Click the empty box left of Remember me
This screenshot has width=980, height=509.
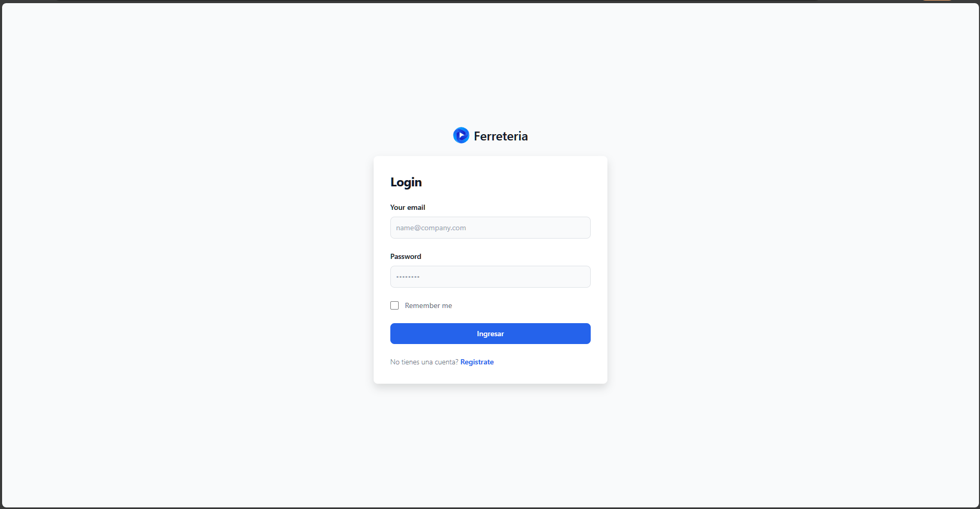pyautogui.click(x=395, y=305)
